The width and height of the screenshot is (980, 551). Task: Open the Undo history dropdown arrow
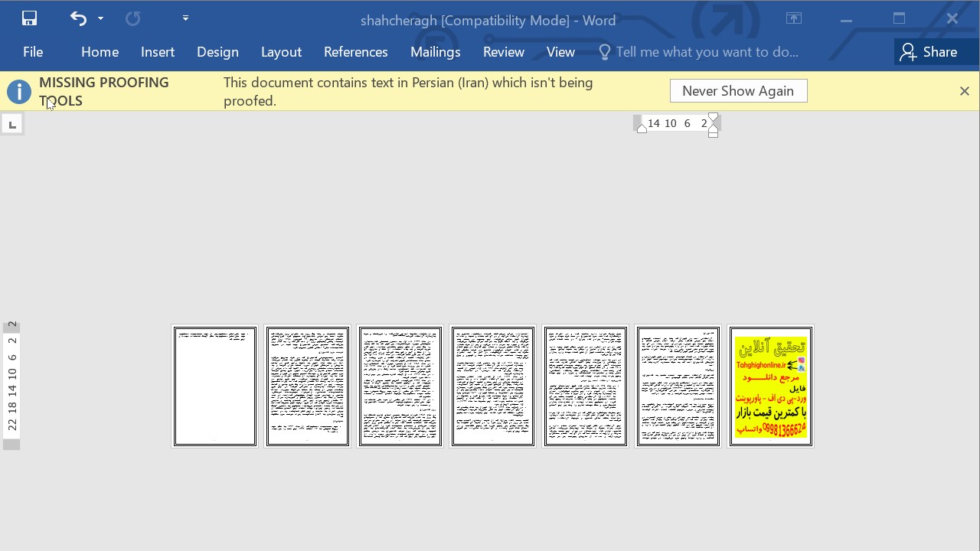[x=100, y=18]
